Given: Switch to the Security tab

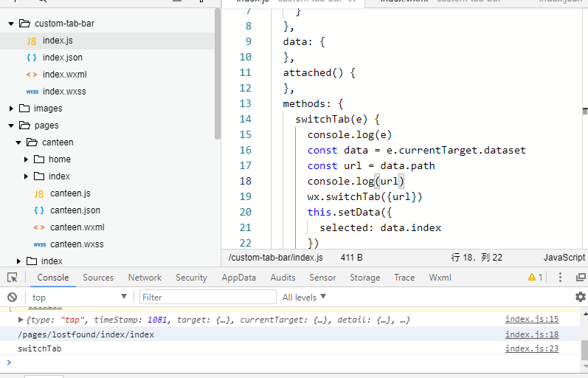Looking at the screenshot, I should tap(191, 278).
